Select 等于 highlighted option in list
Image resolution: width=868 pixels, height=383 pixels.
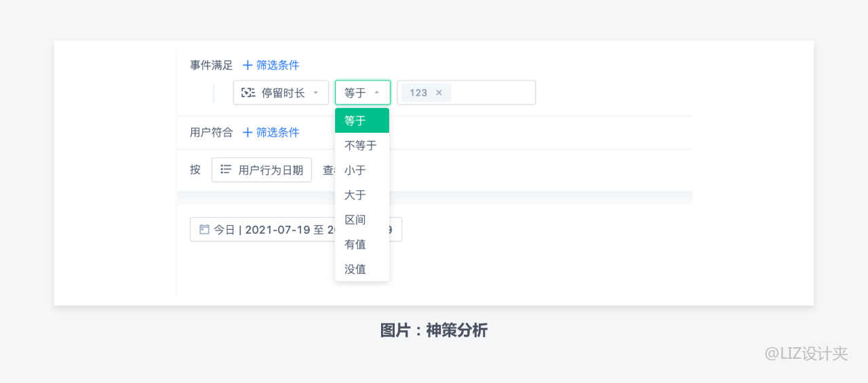coord(361,121)
